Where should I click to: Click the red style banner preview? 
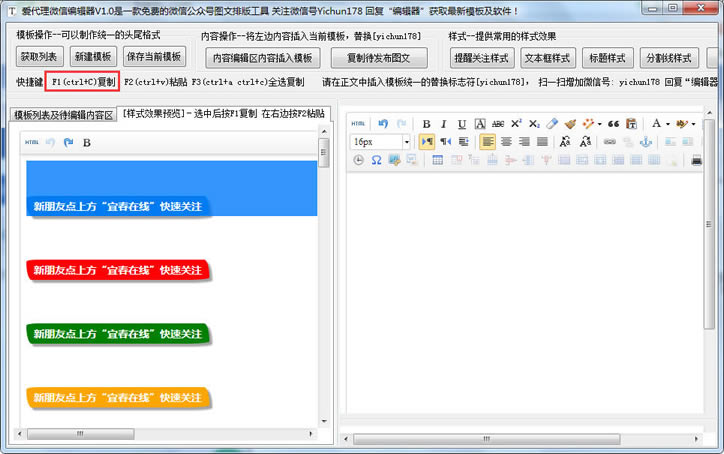pos(119,270)
